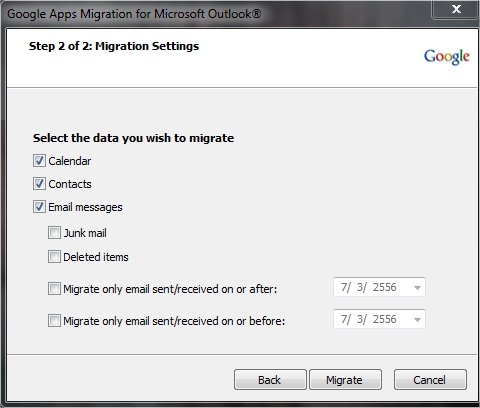Check the Deleted items box
This screenshot has height=408, width=480.
point(54,257)
